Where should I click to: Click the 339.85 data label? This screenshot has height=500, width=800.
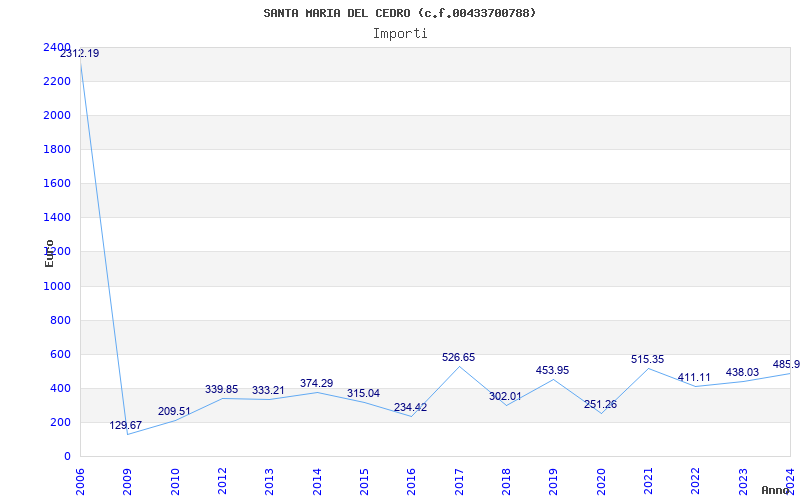221,389
